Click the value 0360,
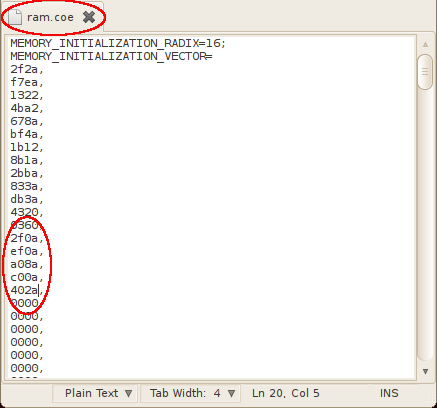The height and width of the screenshot is (408, 437). [27, 225]
